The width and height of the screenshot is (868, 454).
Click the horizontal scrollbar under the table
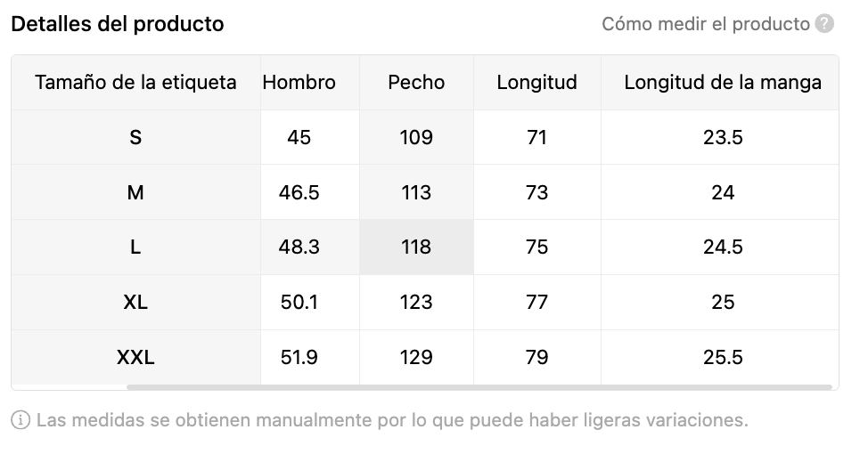[x=479, y=387]
